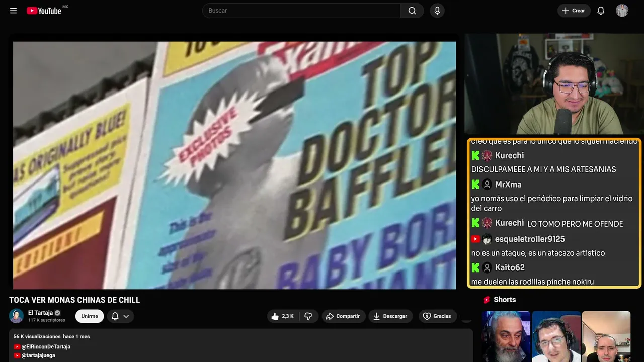Click the YouTube icon next to @ElRinconDeTartaja
The image size is (644, 362).
[17, 347]
